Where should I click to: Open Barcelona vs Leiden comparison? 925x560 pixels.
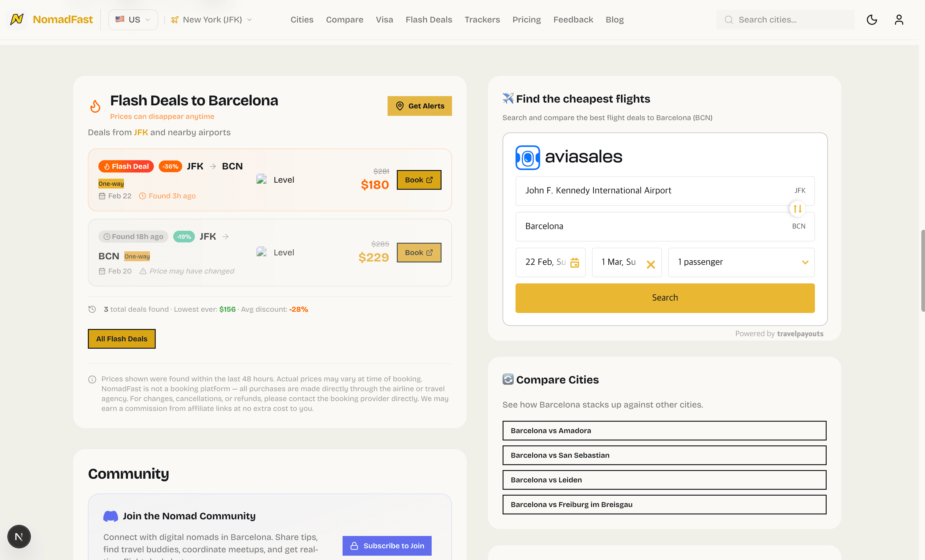tap(664, 480)
